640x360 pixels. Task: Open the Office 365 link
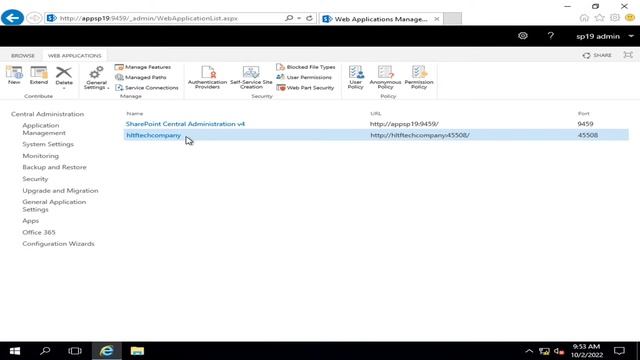(39, 232)
